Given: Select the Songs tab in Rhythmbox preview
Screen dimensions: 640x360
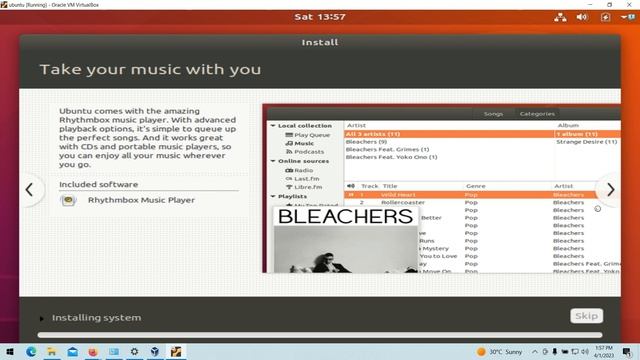Looking at the screenshot, I should tap(493, 114).
